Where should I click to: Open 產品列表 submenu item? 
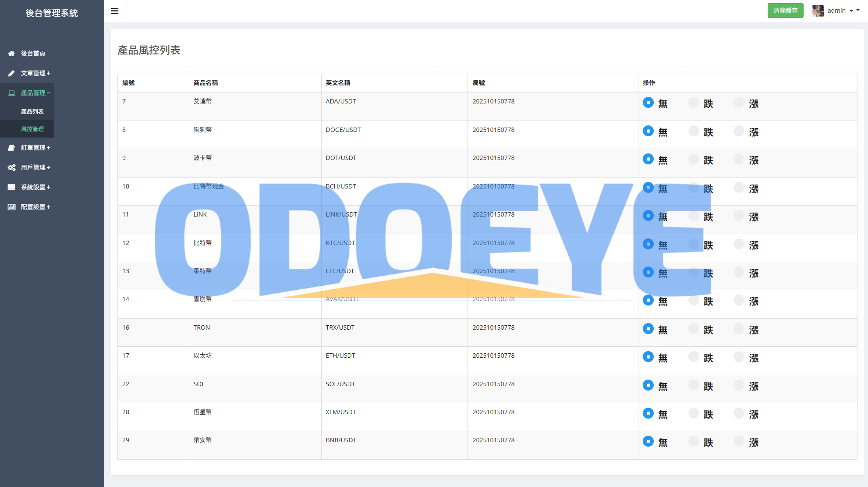pos(32,111)
